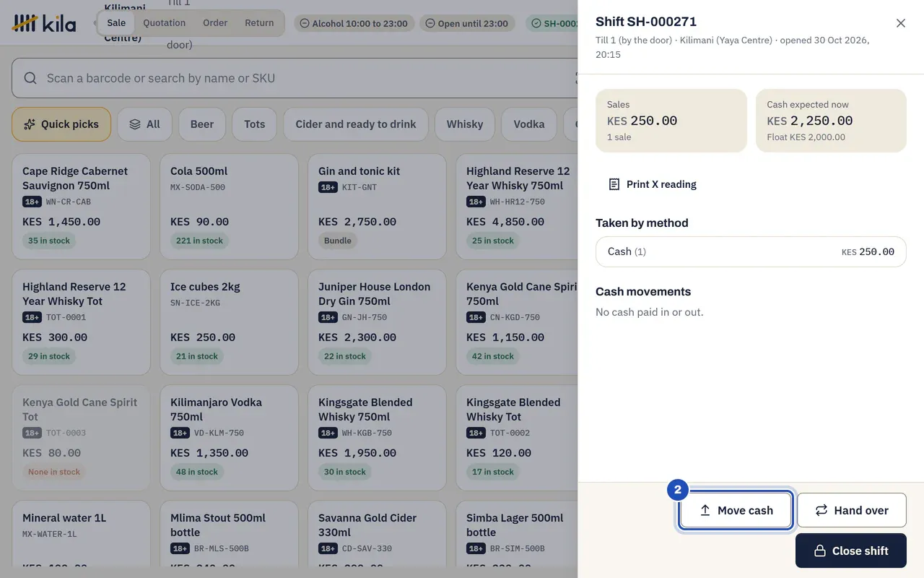Viewport: 924px width, 578px height.
Task: Select the All category chip
Action: pyautogui.click(x=144, y=124)
